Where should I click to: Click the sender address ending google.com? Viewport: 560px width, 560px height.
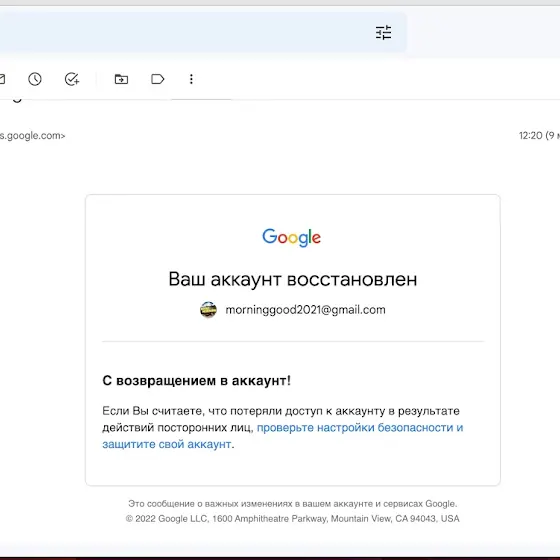32,136
